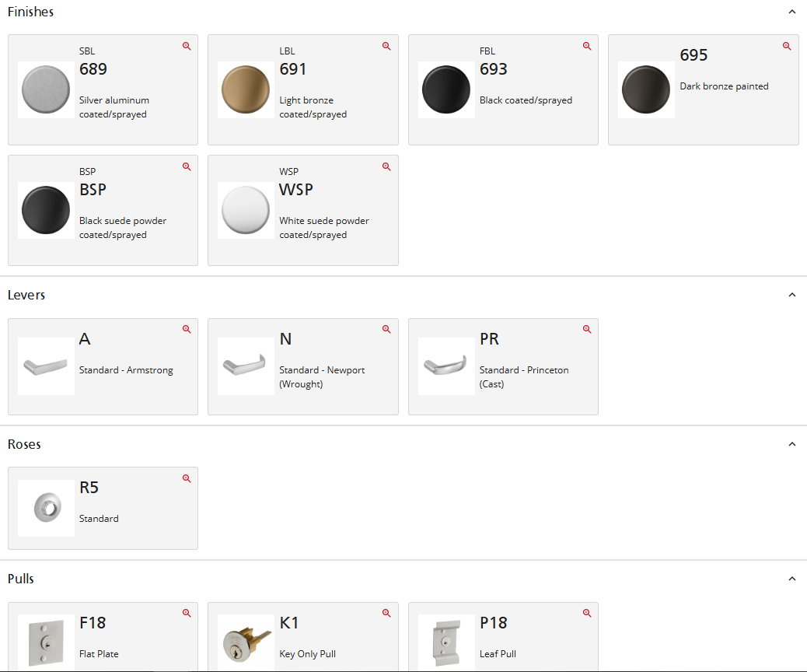
Task: Collapse the Pulls section
Action: (x=791, y=579)
